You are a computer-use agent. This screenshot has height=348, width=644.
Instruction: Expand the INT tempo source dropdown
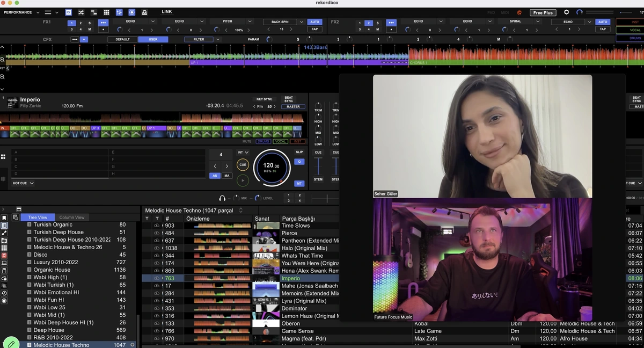243,153
